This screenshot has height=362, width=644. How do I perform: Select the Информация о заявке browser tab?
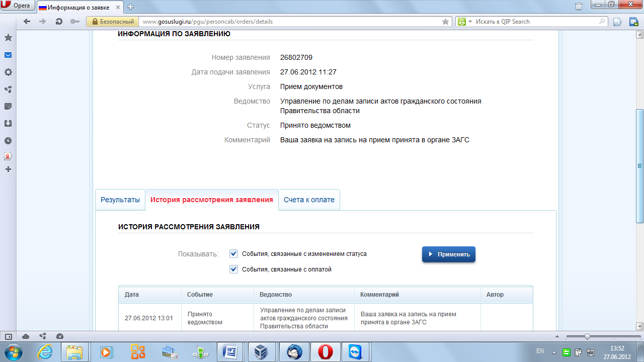80,7
